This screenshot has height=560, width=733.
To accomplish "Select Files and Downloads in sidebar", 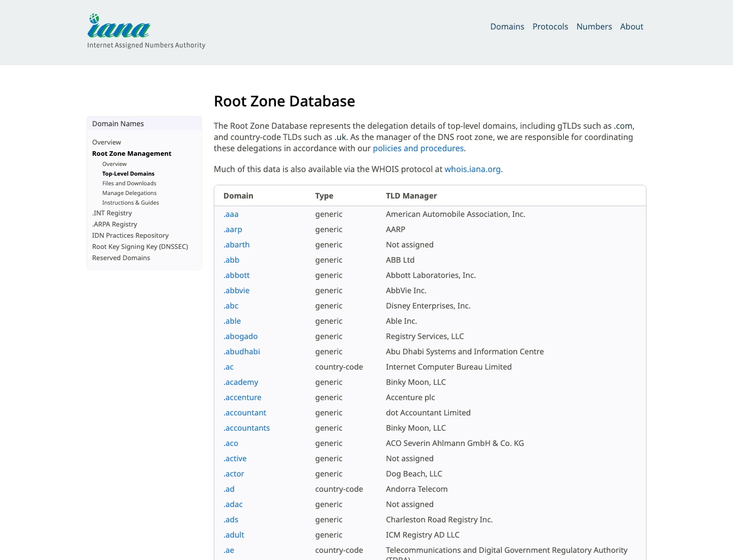I will 129,183.
